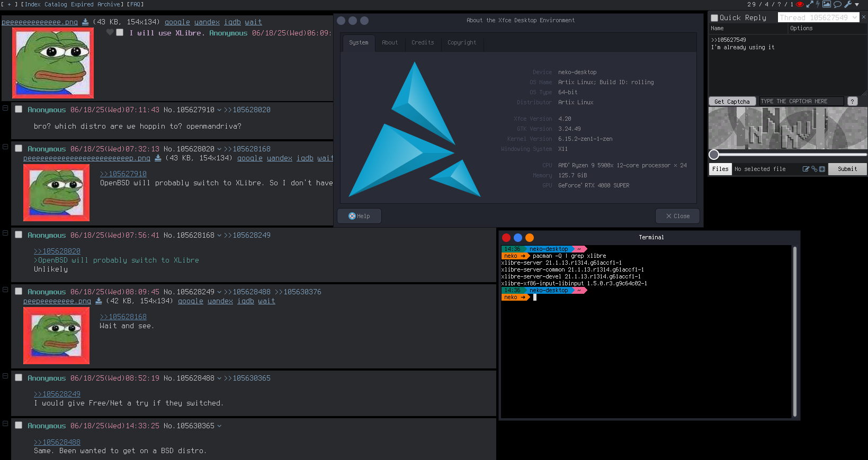The height and width of the screenshot is (460, 868).
Task: Click the download icon next to peeeeeeeeeeeeee.png
Action: coord(85,22)
